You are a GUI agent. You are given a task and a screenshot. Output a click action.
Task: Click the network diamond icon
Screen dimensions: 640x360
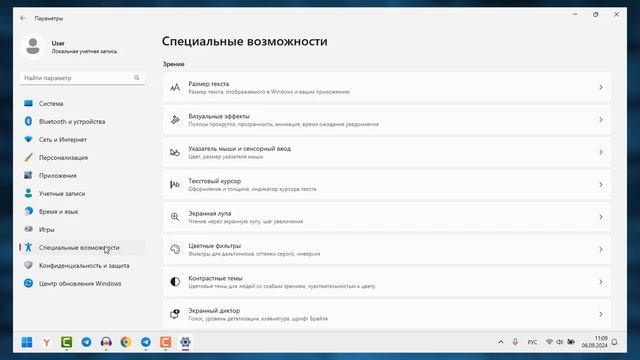(28, 139)
